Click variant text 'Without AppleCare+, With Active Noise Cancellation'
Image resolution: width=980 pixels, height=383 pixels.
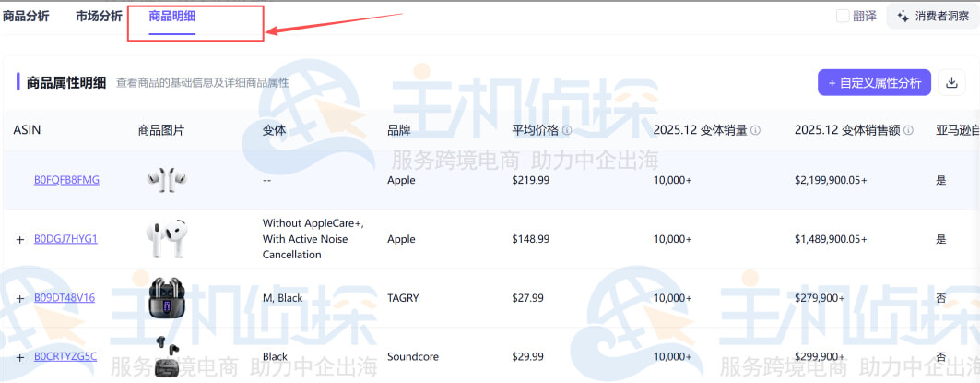[313, 239]
